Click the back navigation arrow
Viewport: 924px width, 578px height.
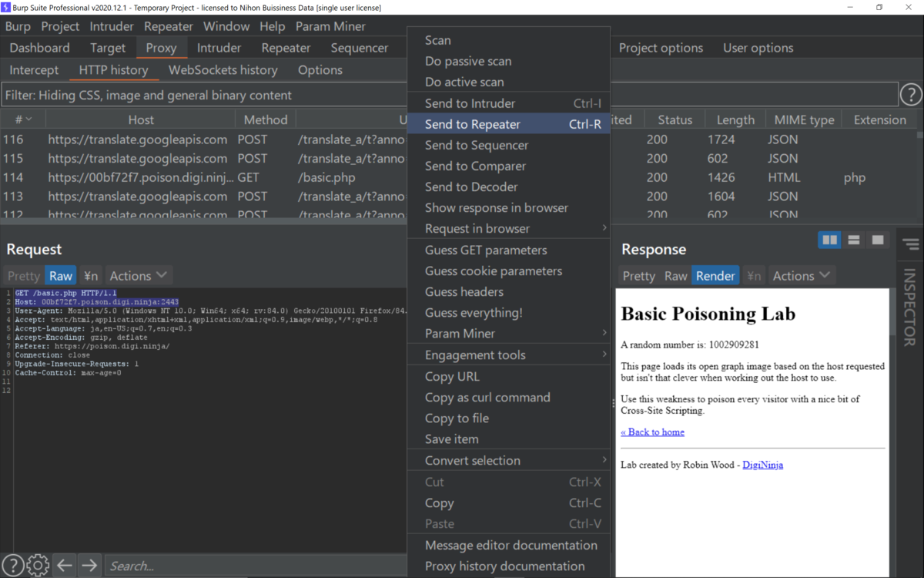(x=65, y=565)
